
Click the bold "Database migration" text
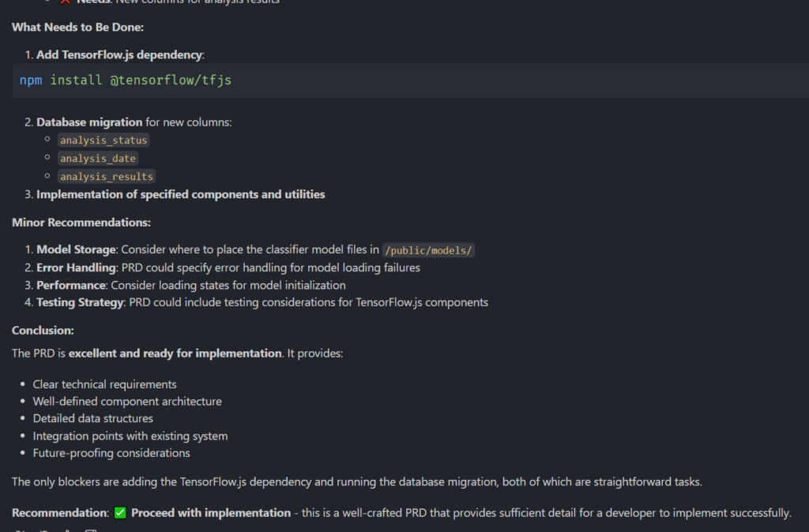89,122
